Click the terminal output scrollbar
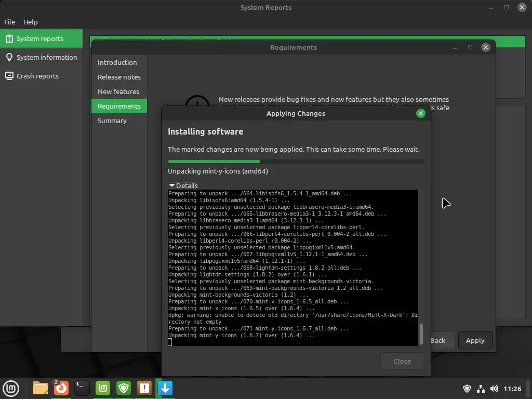 coord(421,334)
